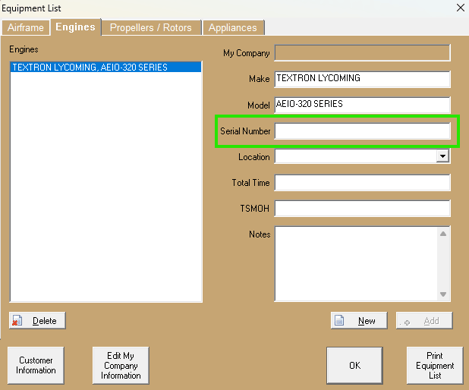Image resolution: width=469 pixels, height=390 pixels.
Task: Confirm with the OK button
Action: [x=355, y=365]
